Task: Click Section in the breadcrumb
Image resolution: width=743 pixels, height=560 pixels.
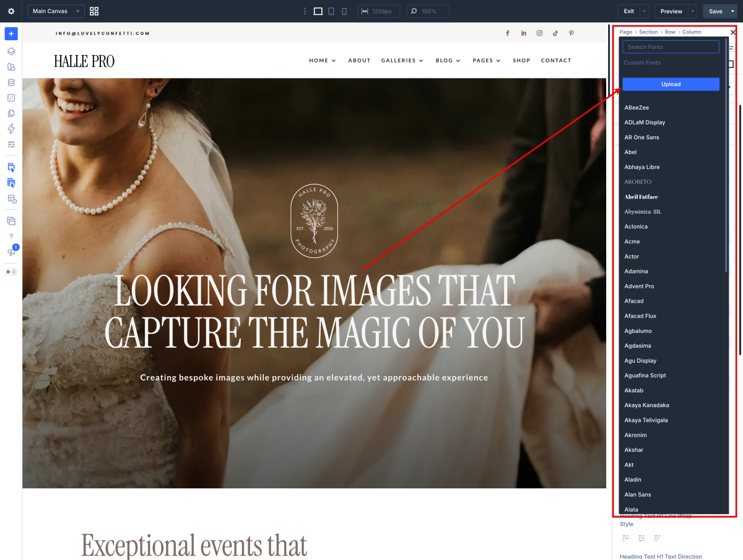Action: pos(648,32)
